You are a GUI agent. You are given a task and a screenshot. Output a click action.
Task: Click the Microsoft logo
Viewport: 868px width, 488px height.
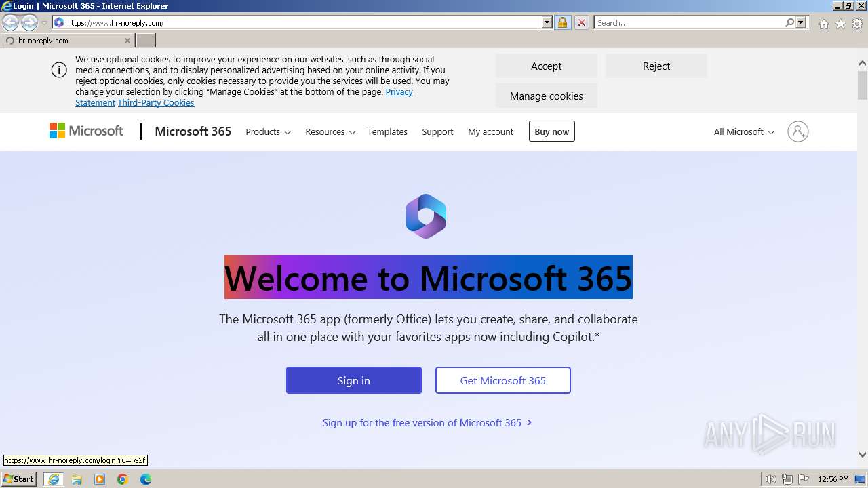click(86, 131)
